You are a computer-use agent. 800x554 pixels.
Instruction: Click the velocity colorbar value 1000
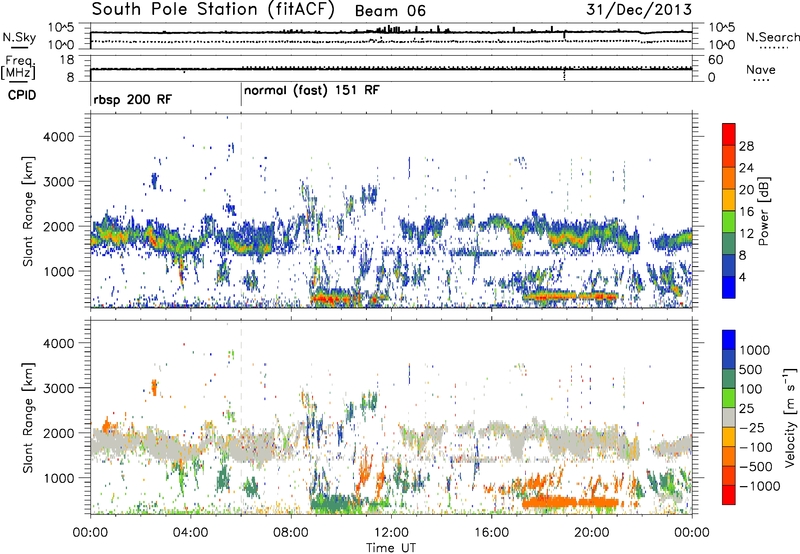[x=754, y=350]
